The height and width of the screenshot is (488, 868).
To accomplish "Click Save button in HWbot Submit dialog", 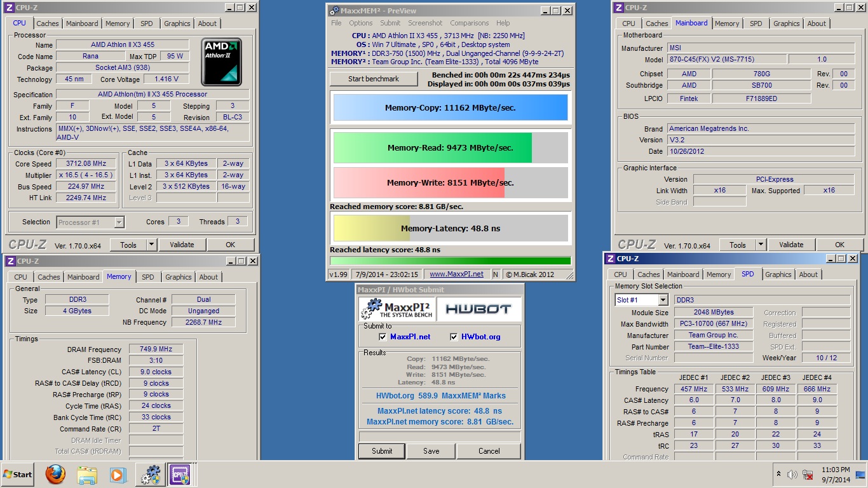I will tap(431, 451).
